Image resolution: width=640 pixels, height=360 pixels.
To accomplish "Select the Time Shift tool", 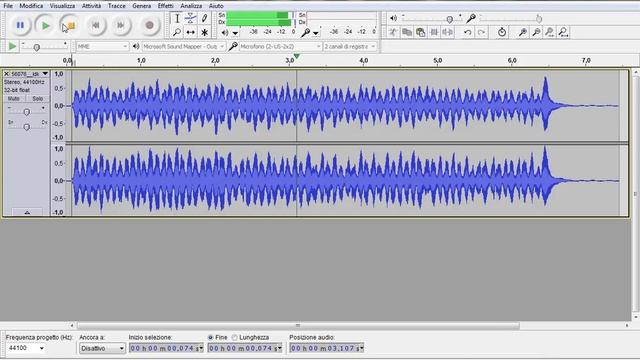I will pos(191,32).
